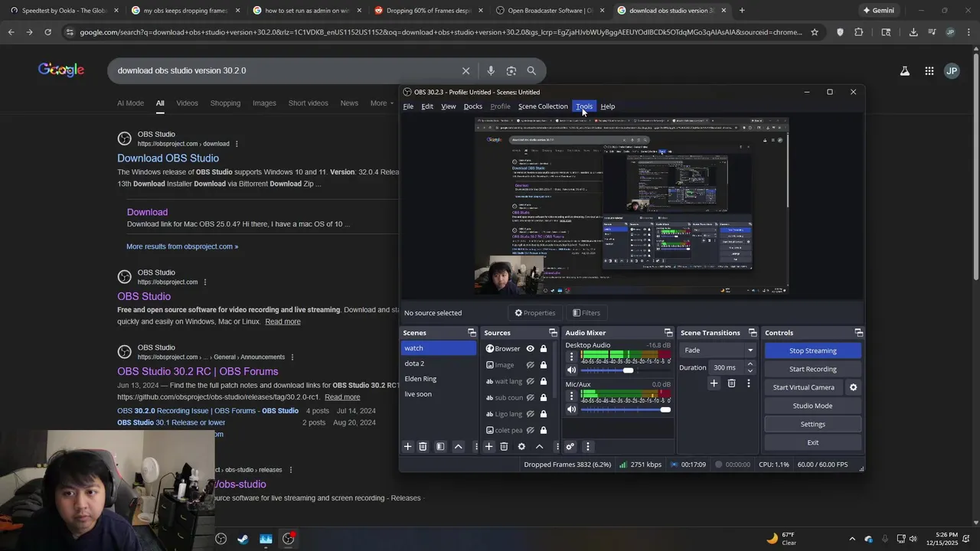The width and height of the screenshot is (980, 551).
Task: Select the Elden Ring scene
Action: tap(439, 379)
